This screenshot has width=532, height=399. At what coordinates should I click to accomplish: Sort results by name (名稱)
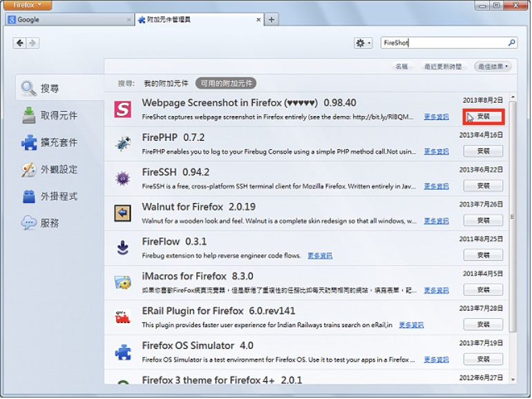point(401,66)
